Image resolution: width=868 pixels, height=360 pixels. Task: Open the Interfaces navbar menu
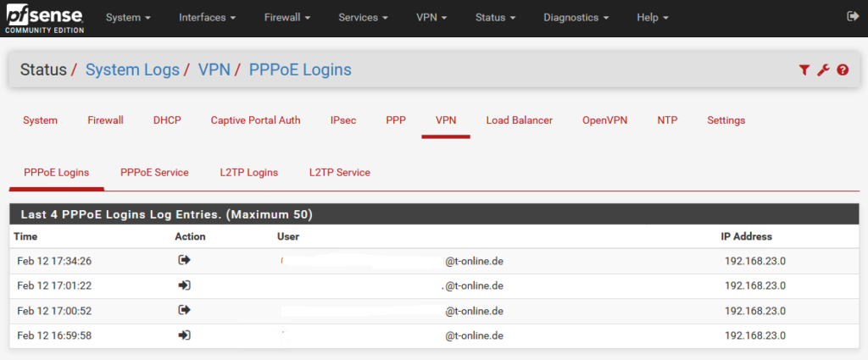[x=208, y=18]
